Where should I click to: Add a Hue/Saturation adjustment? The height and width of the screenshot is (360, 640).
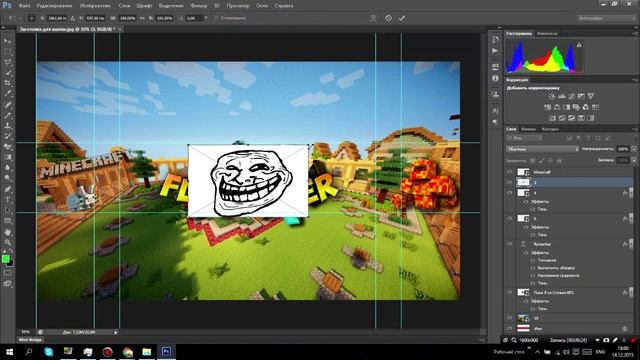[x=548, y=107]
